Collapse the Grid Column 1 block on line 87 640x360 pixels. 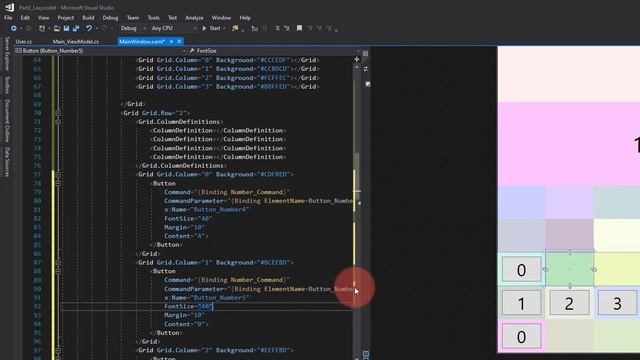58,262
